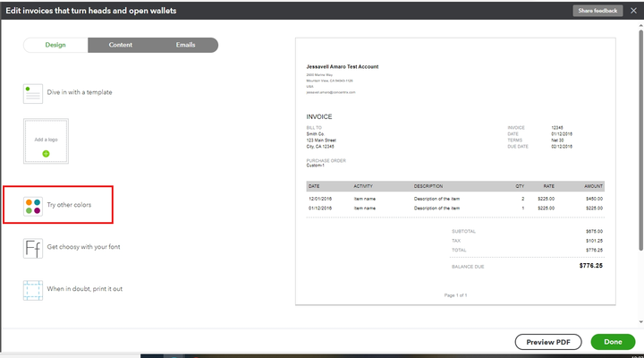Click the SUBTOTAL label
The width and height of the screenshot is (644, 358).
(463, 232)
